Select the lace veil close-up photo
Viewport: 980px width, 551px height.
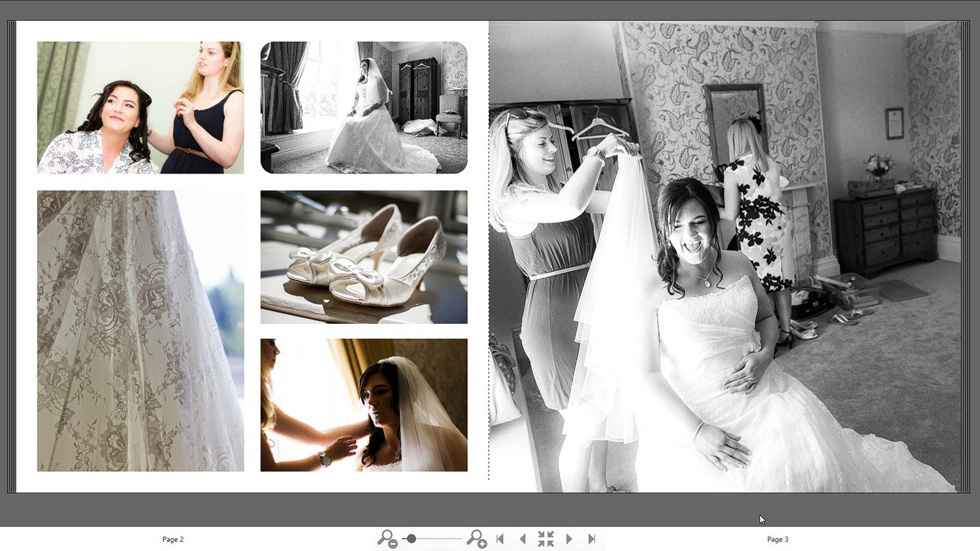pos(140,331)
